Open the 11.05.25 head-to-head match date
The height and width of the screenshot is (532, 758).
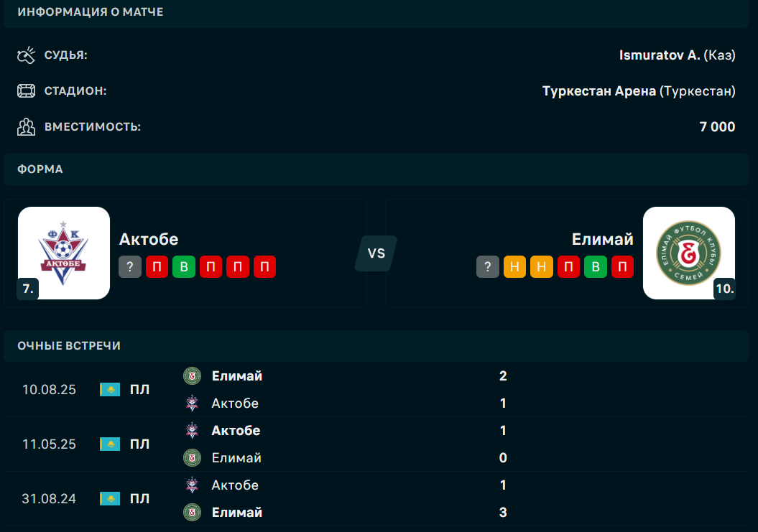pos(49,444)
